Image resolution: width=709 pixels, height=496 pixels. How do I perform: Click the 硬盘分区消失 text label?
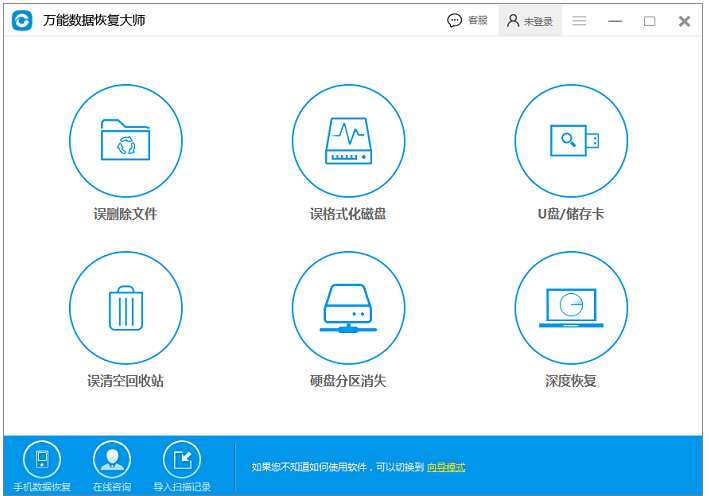coord(348,381)
